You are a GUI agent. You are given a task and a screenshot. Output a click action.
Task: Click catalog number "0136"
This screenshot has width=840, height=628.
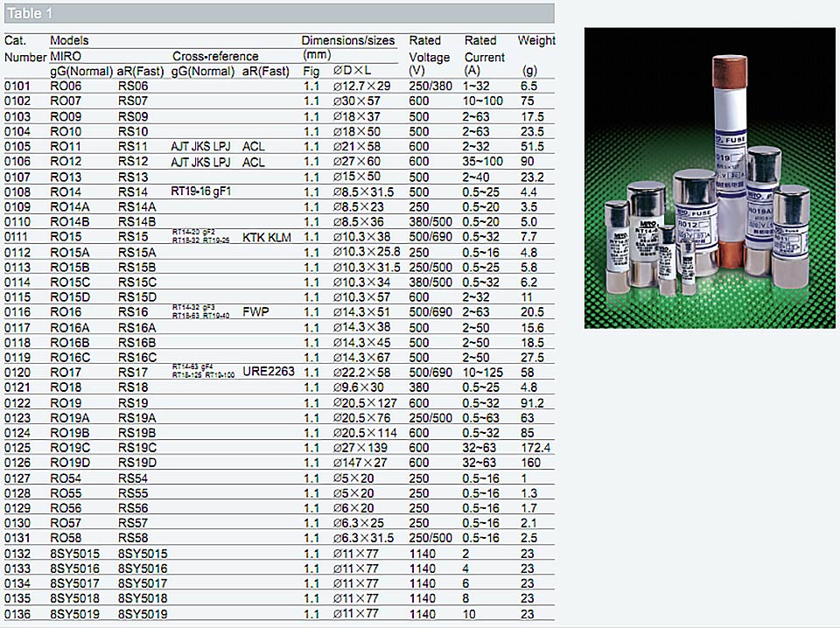tap(17, 614)
